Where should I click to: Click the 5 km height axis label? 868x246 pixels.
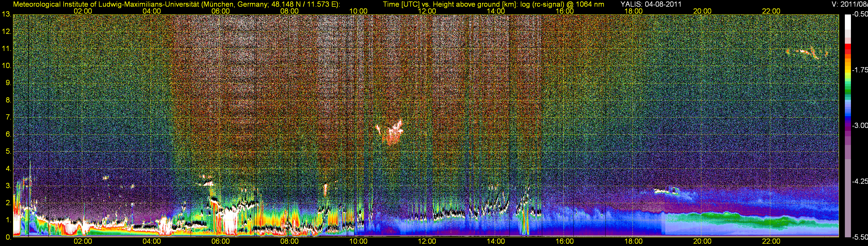[x=8, y=152]
